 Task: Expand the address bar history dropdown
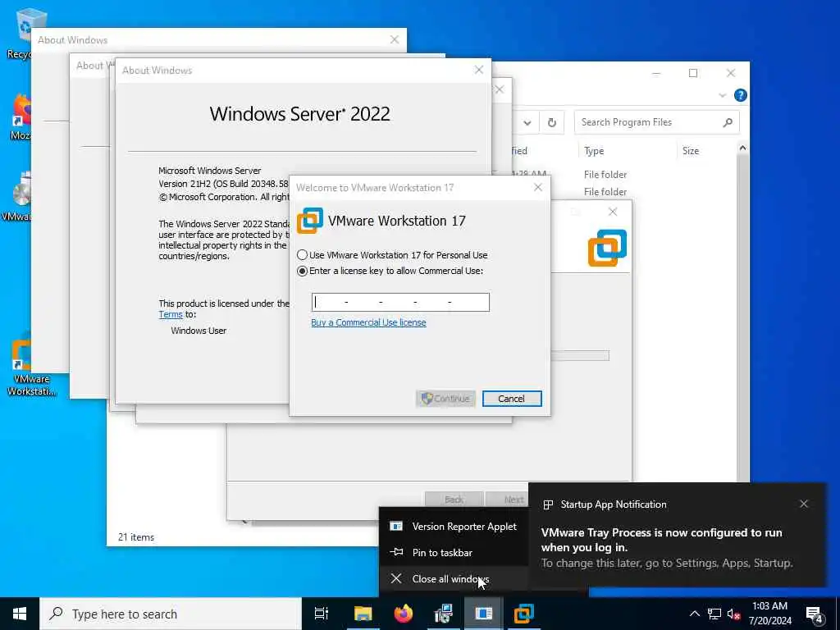527,123
